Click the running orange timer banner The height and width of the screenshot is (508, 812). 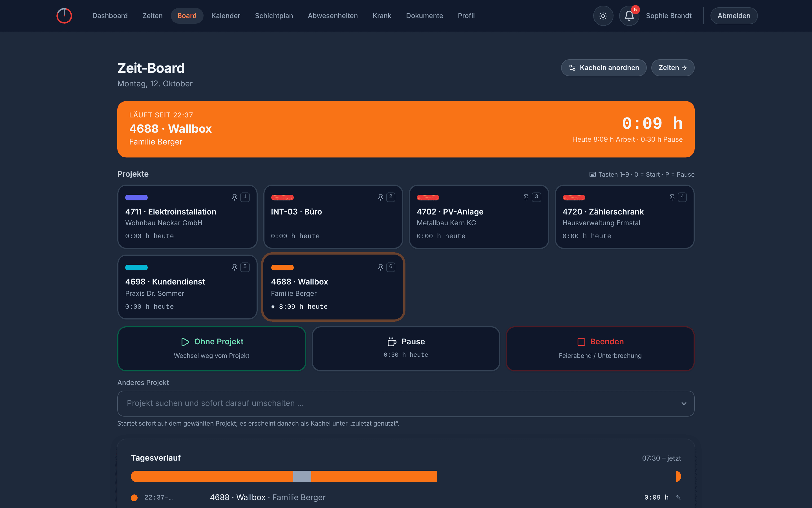pyautogui.click(x=406, y=129)
